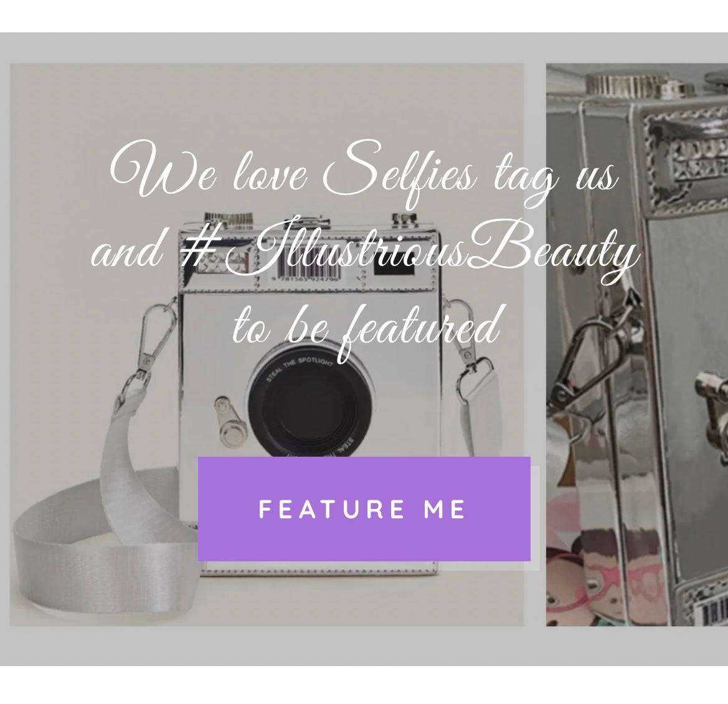The image size is (728, 704).
Task: Click the purple FEATURE ME button
Action: [364, 508]
